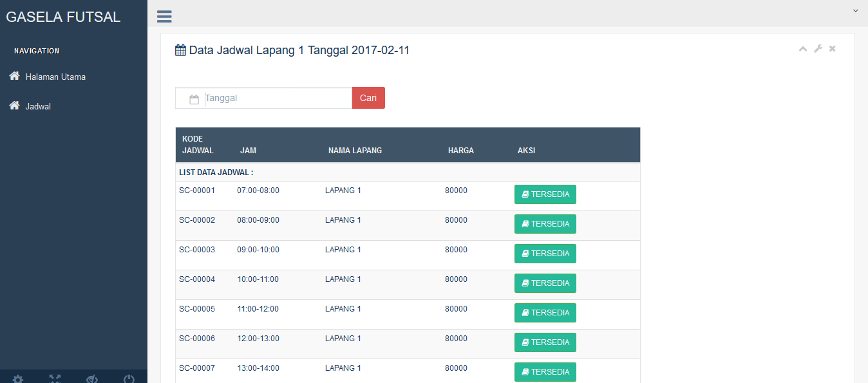Screen dimensions: 868x383
Task: Click TERSEDIA for schedule SC-00001
Action: coord(545,194)
